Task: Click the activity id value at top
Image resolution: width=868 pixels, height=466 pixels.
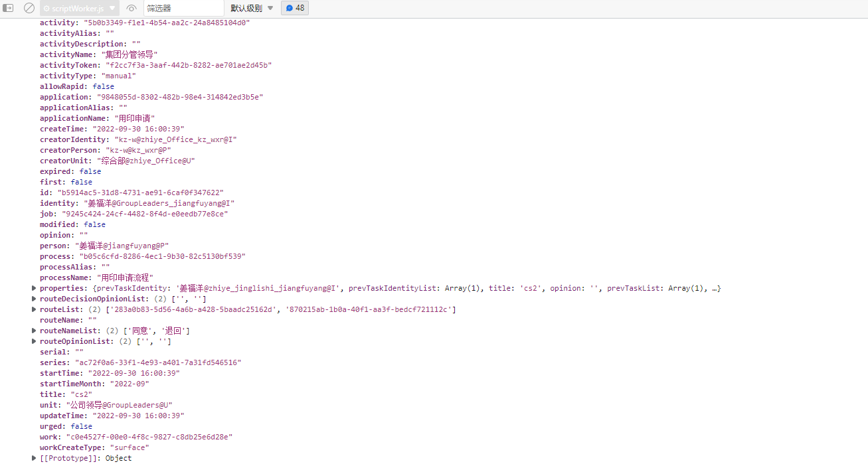Action: pyautogui.click(x=167, y=23)
